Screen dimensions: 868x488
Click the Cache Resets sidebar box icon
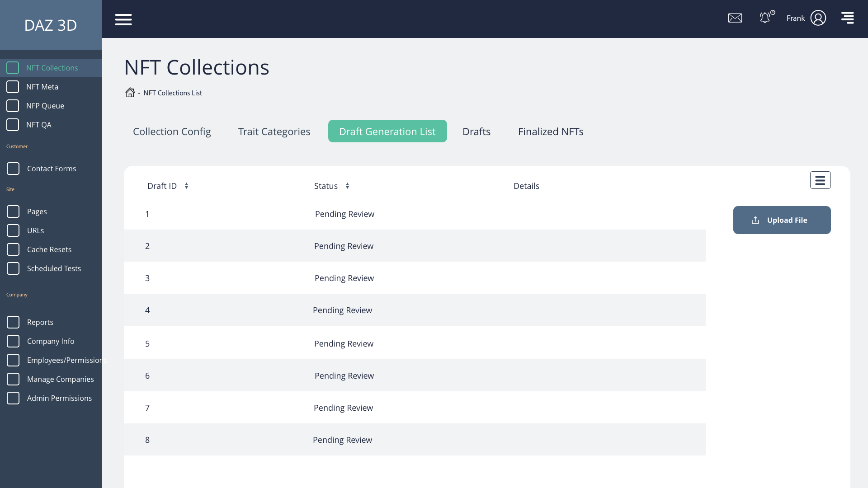(13, 249)
